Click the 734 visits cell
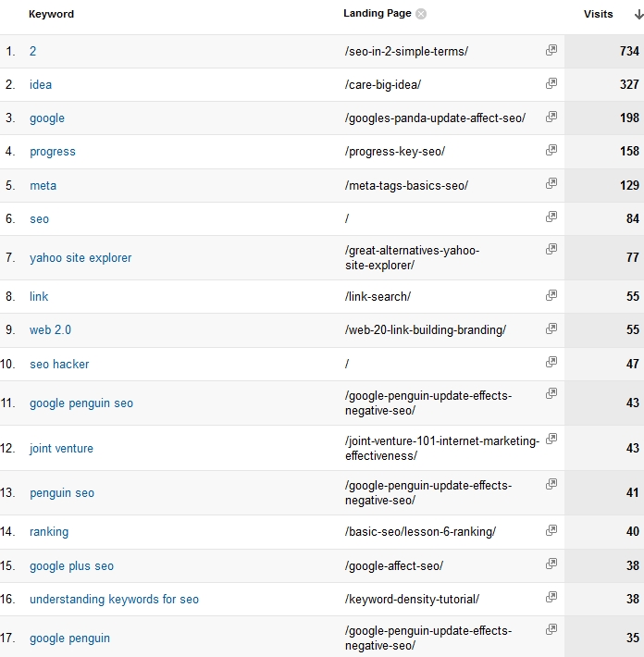Image resolution: width=644 pixels, height=657 pixels. click(x=629, y=52)
